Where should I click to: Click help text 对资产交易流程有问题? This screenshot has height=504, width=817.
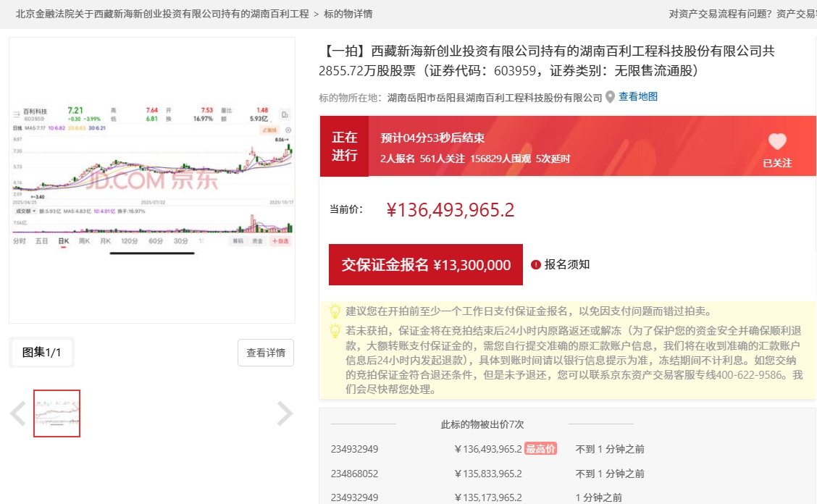[x=720, y=14]
